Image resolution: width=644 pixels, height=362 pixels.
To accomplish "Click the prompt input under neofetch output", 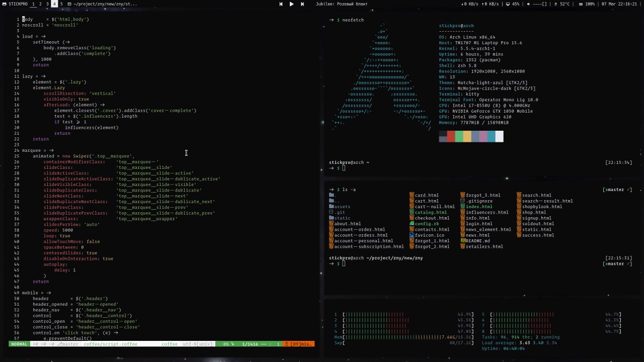I will click(344, 168).
